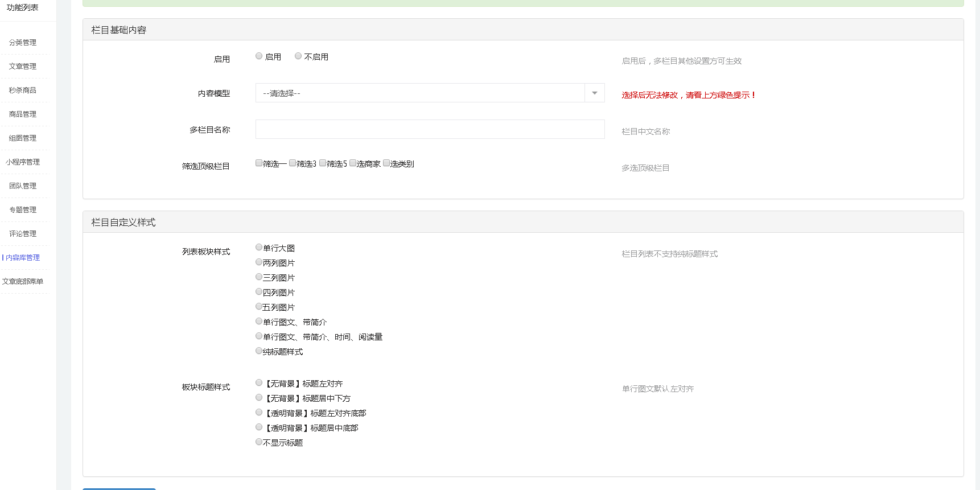
Task: Check the 筛选一 checkbox
Action: point(259,163)
